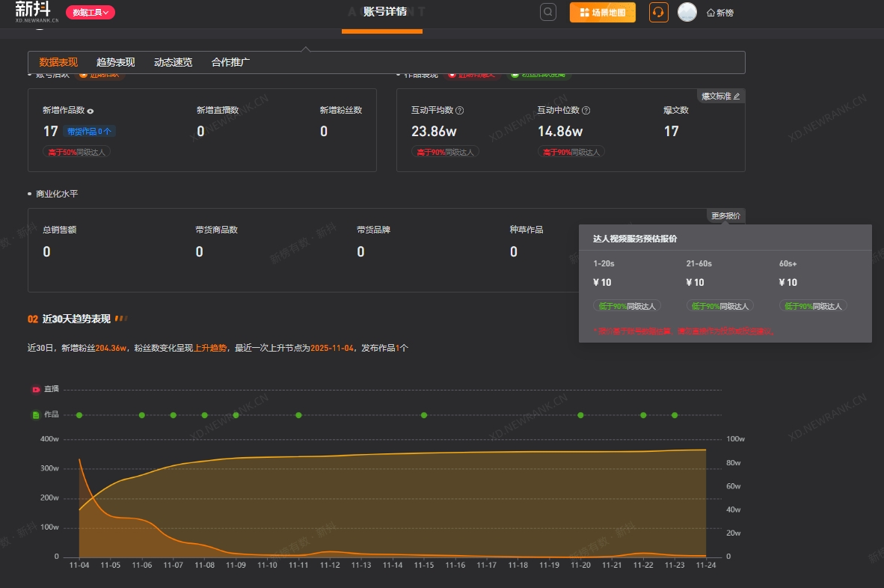Click the first green 作品 marker on timeline

(79, 415)
